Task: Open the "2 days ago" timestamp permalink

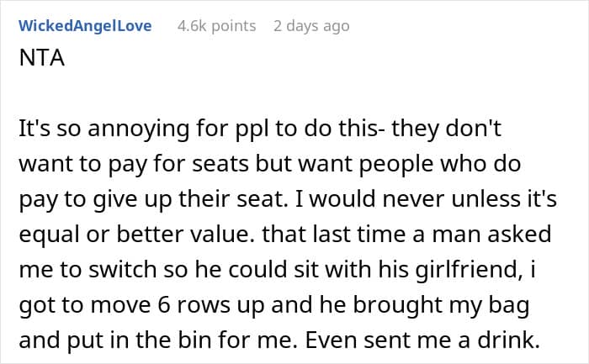Action: click(310, 26)
